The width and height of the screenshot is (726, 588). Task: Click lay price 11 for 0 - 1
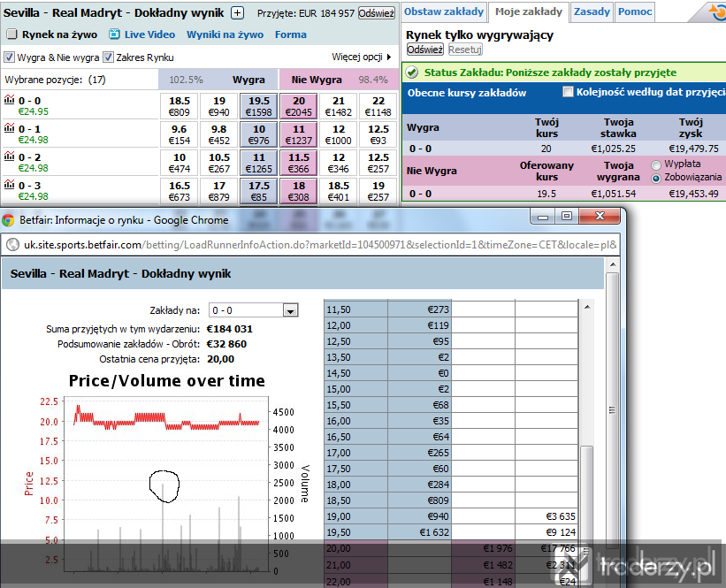299,134
